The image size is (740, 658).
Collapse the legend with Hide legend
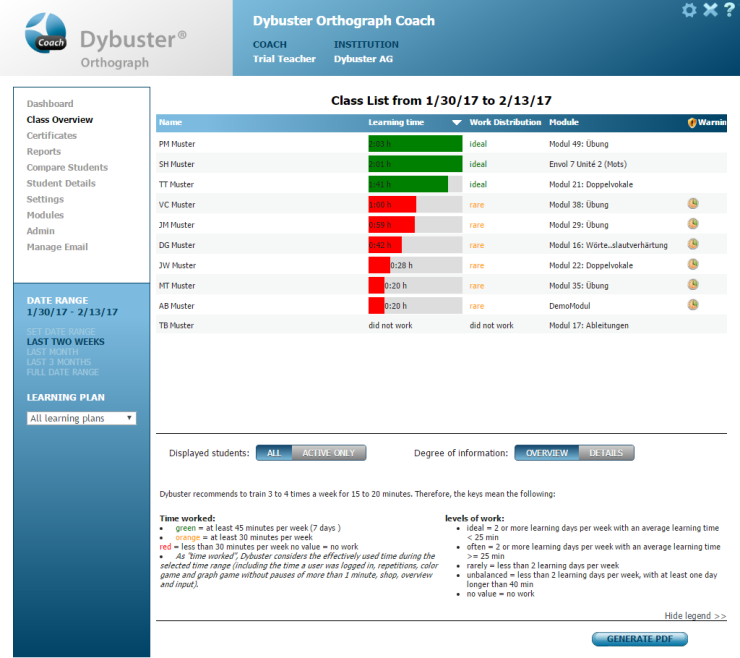coord(695,616)
